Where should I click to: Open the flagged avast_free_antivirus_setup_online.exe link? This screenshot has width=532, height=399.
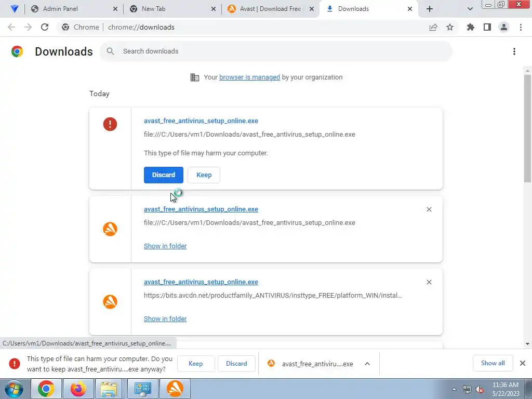coord(201,121)
